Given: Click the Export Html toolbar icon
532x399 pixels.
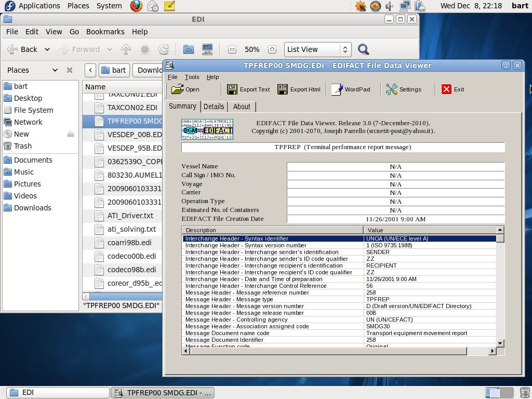Looking at the screenshot, I should point(283,89).
